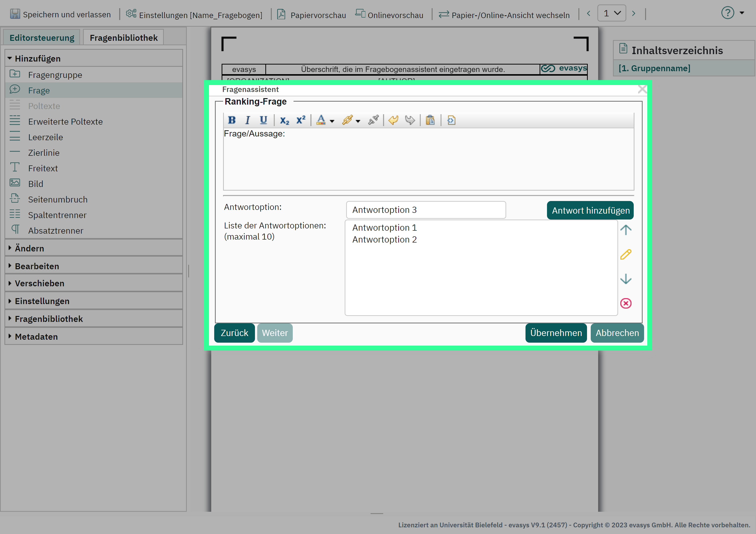Apply underline formatting in the question editor
This screenshot has height=534, width=756.
pos(263,120)
